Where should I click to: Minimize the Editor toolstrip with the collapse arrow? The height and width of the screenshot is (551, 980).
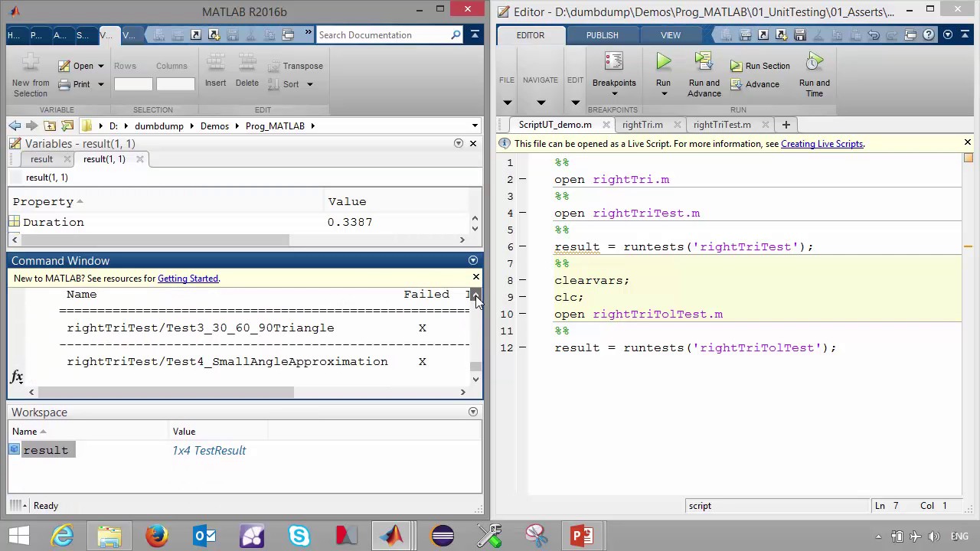coord(965,34)
